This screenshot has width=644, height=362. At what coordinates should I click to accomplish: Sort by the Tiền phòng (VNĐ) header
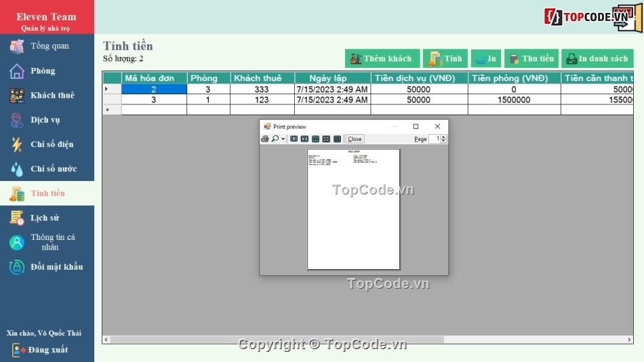[515, 78]
